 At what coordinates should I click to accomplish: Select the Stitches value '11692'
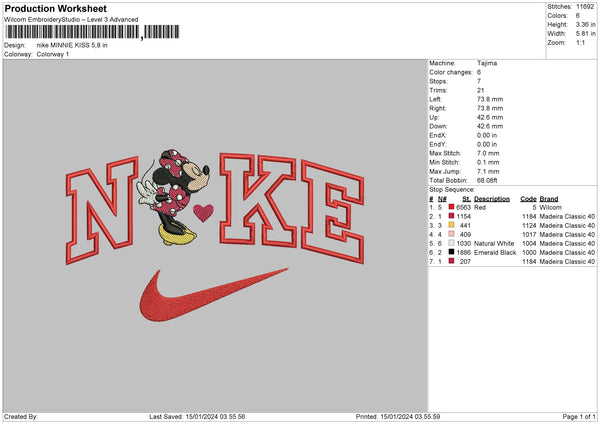[x=585, y=7]
